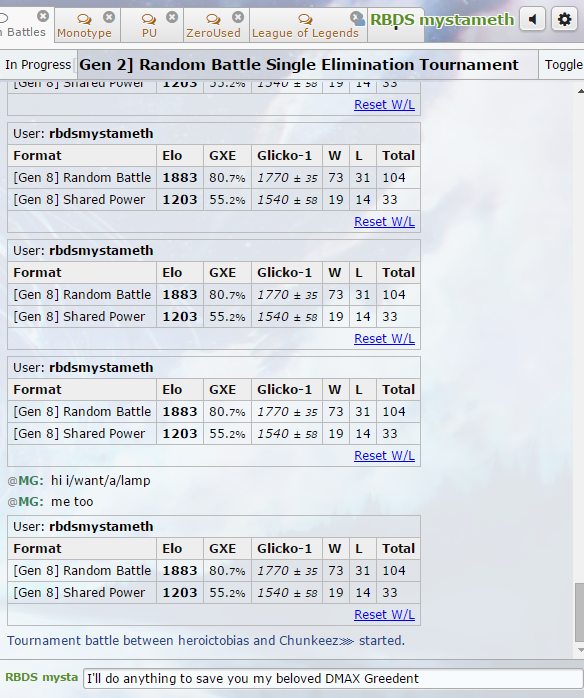Open options via the gear icon
584x698 pixels.
pos(564,20)
